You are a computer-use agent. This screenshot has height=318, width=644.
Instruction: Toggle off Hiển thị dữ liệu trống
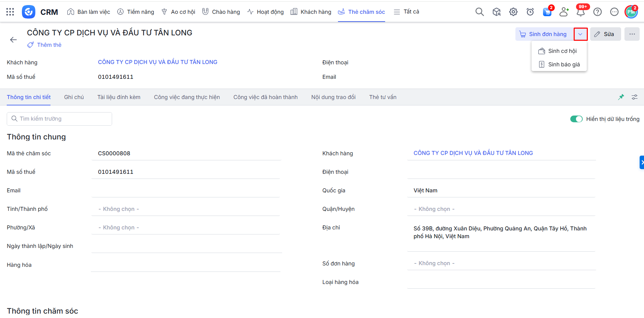pos(576,119)
